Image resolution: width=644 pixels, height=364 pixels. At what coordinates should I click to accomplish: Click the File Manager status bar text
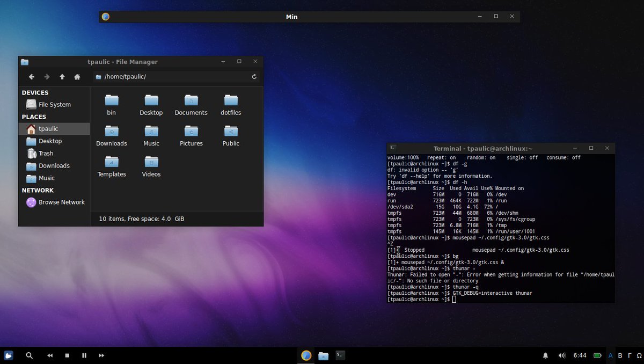click(142, 219)
